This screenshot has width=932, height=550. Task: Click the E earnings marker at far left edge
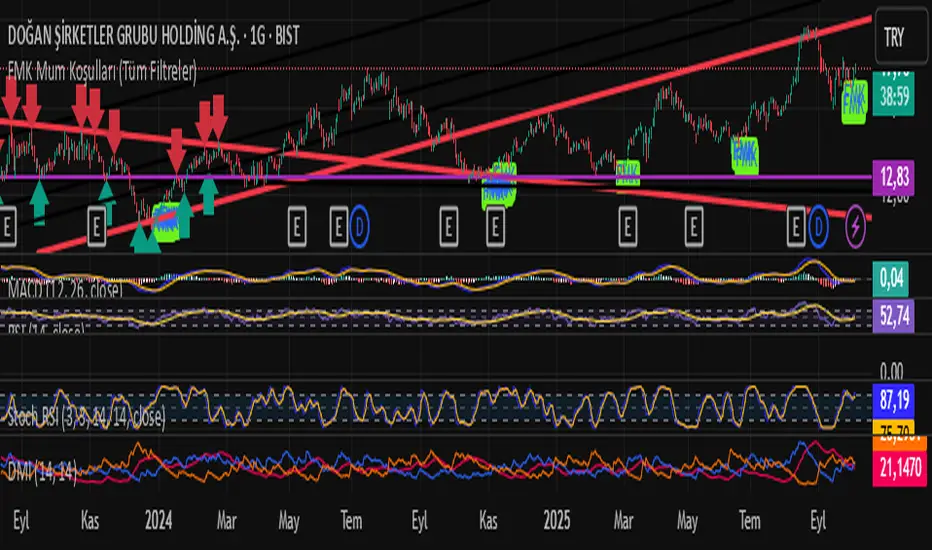coord(7,226)
